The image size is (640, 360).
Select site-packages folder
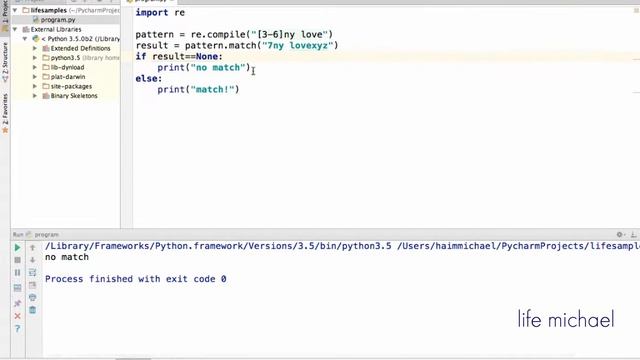tap(71, 86)
